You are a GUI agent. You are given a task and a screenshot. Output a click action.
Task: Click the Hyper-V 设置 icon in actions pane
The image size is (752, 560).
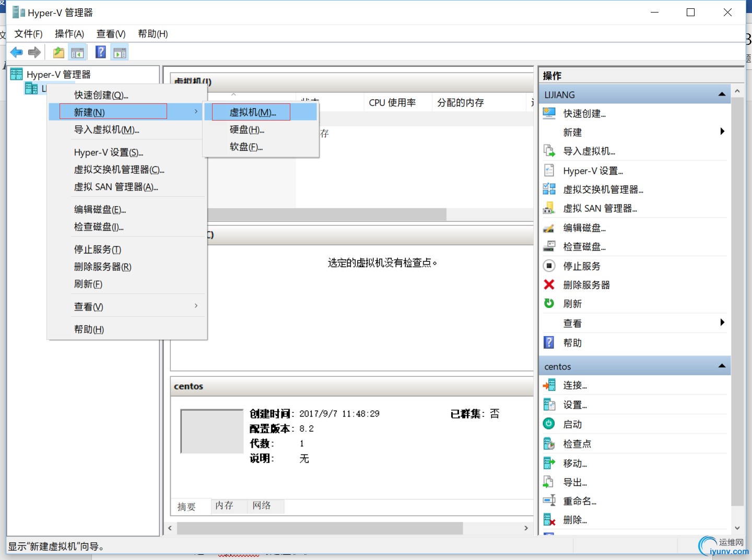(549, 170)
